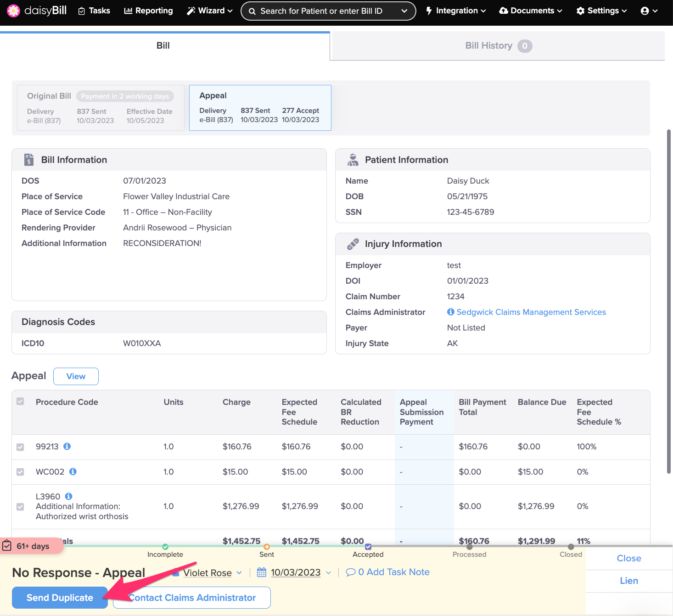Image resolution: width=673 pixels, height=616 pixels.
Task: Uncheck the WC002 row checkbox
Action: click(20, 472)
